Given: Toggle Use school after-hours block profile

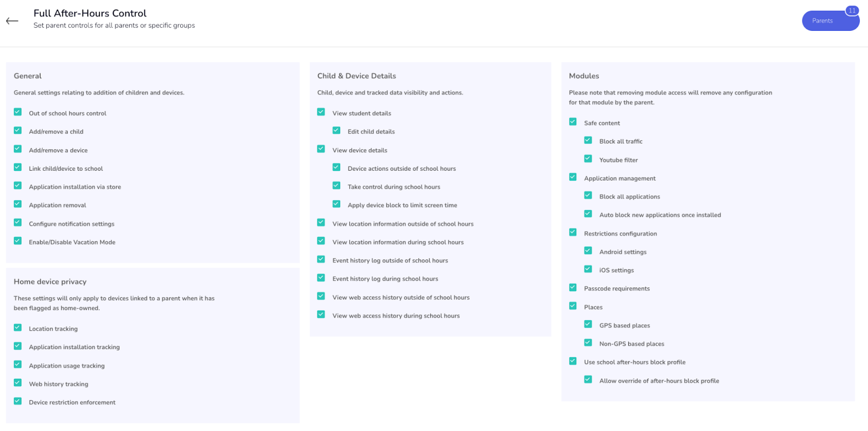Looking at the screenshot, I should coord(573,362).
